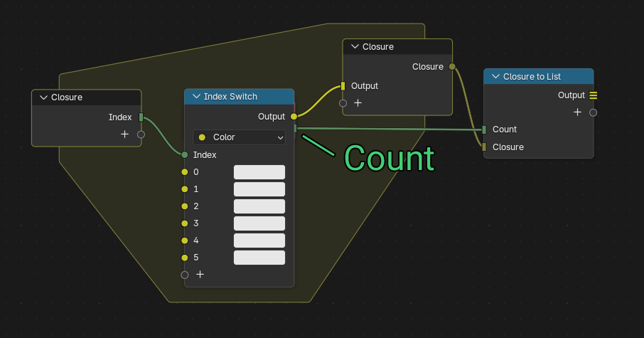Click the list Output socket on Closure to List
The width and height of the screenshot is (644, 338).
tap(594, 95)
